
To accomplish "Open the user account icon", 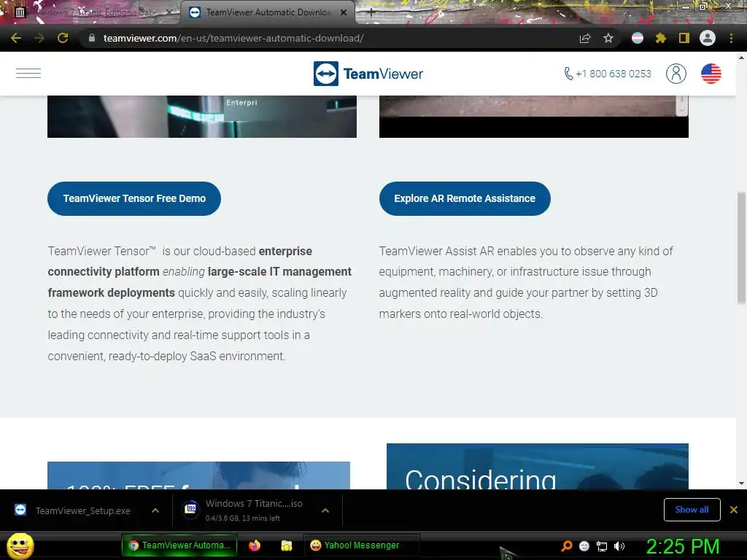I will [676, 74].
